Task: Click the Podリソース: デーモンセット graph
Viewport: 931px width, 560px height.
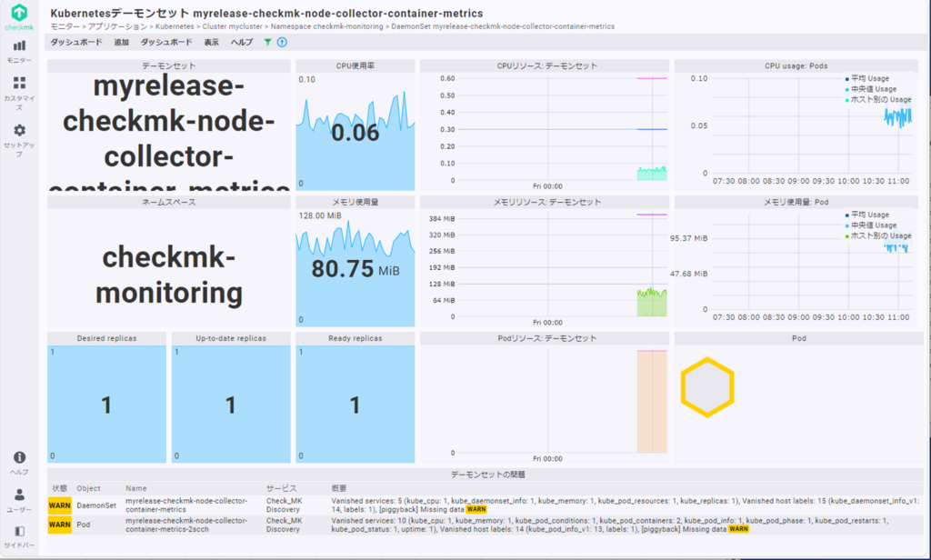Action: tap(545, 404)
